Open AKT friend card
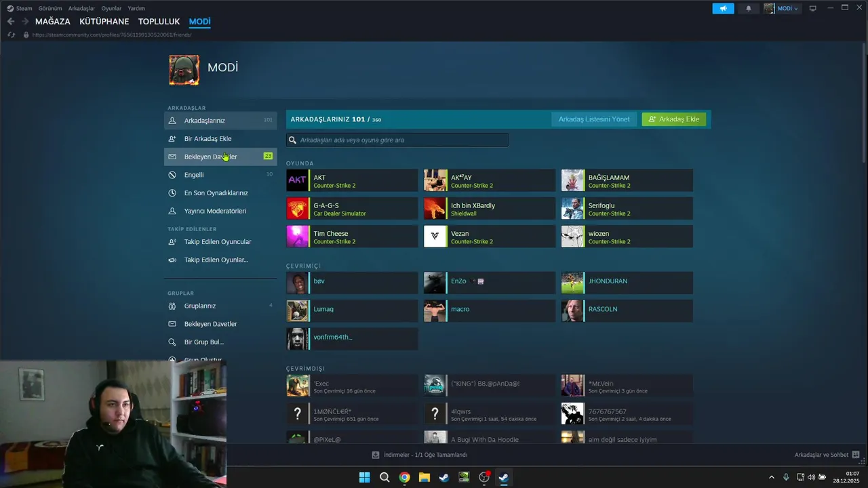 click(352, 180)
